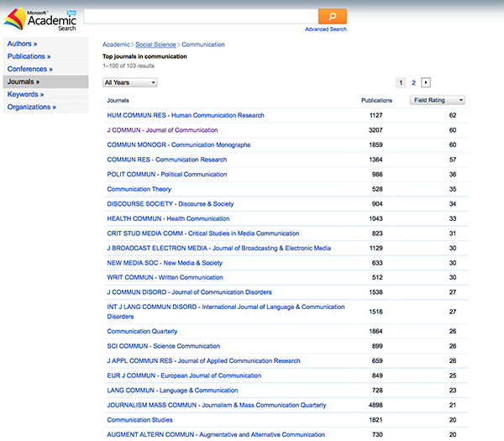This screenshot has height=441, width=504.
Task: Open Written Communication journal link
Action: coord(165,278)
